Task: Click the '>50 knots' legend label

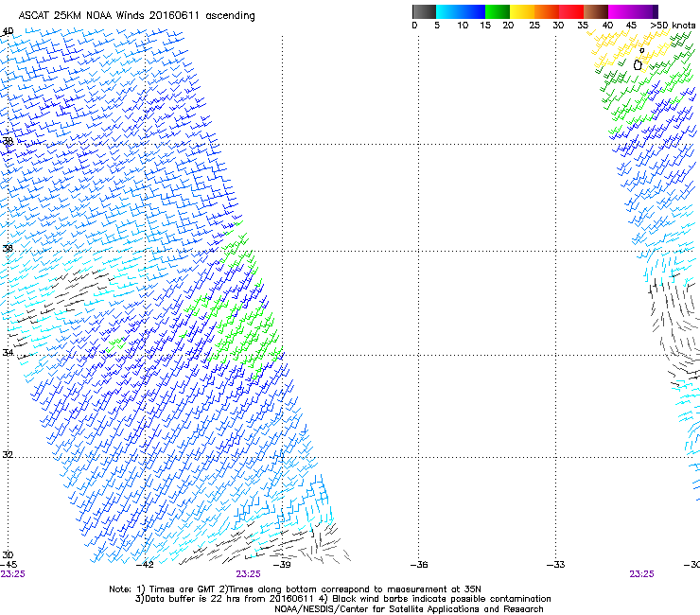Action: [673, 26]
